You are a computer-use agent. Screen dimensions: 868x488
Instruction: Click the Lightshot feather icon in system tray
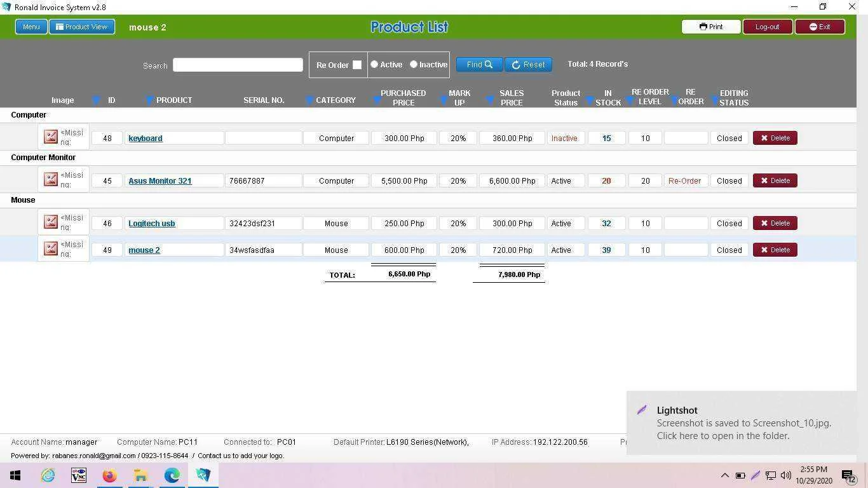tap(755, 475)
